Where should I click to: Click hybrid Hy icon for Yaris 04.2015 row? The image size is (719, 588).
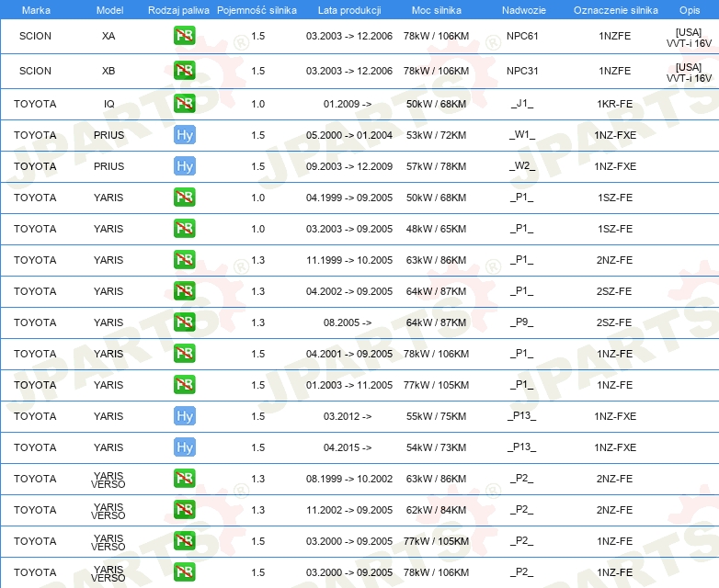pos(184,447)
